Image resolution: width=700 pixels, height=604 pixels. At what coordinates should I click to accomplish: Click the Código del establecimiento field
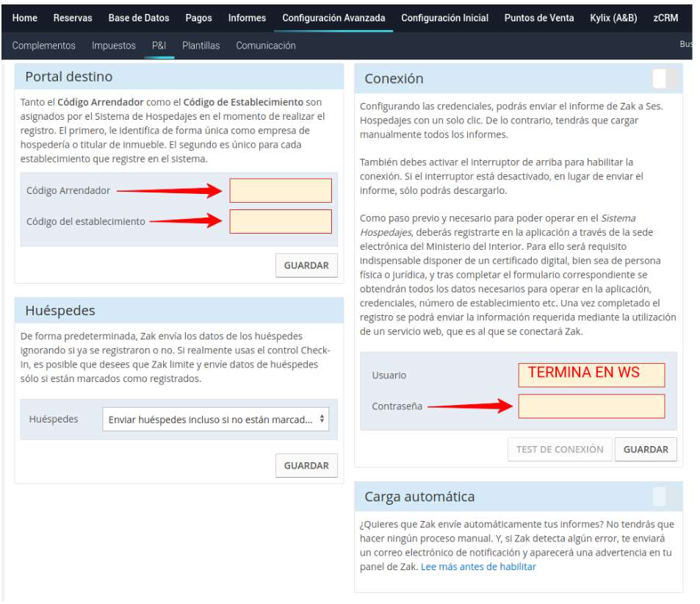[281, 222]
